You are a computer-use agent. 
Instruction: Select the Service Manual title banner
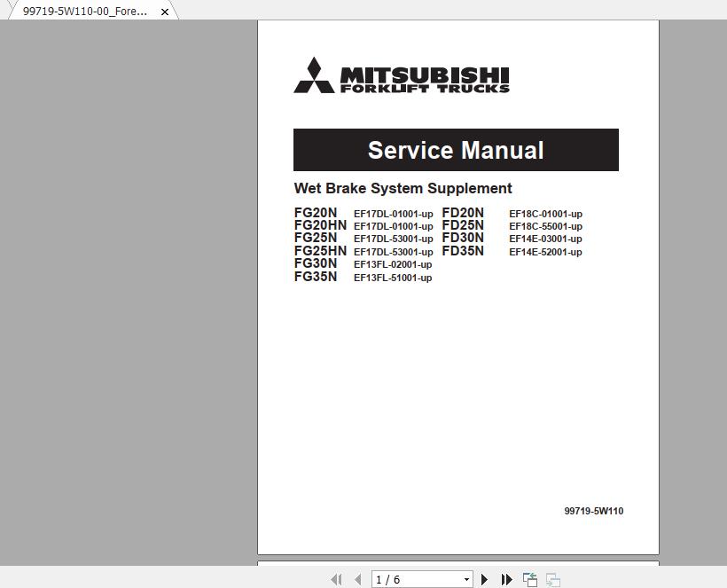pos(455,150)
